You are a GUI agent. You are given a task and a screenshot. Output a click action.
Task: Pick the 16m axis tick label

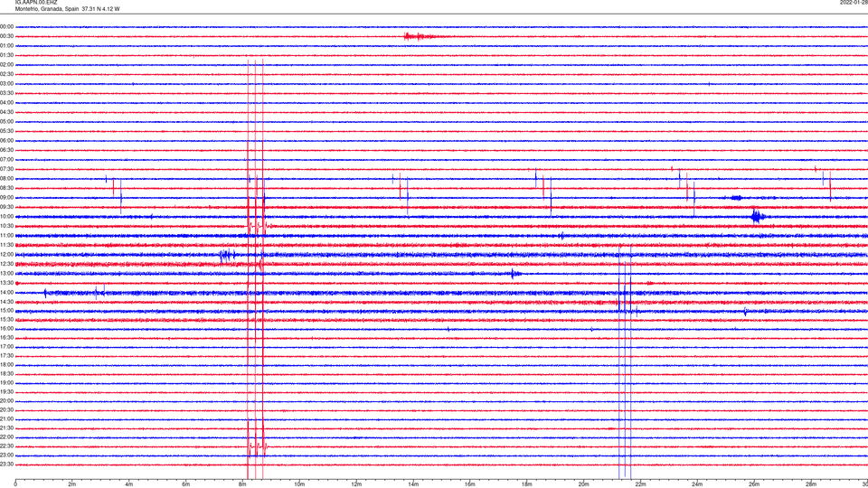(x=470, y=484)
